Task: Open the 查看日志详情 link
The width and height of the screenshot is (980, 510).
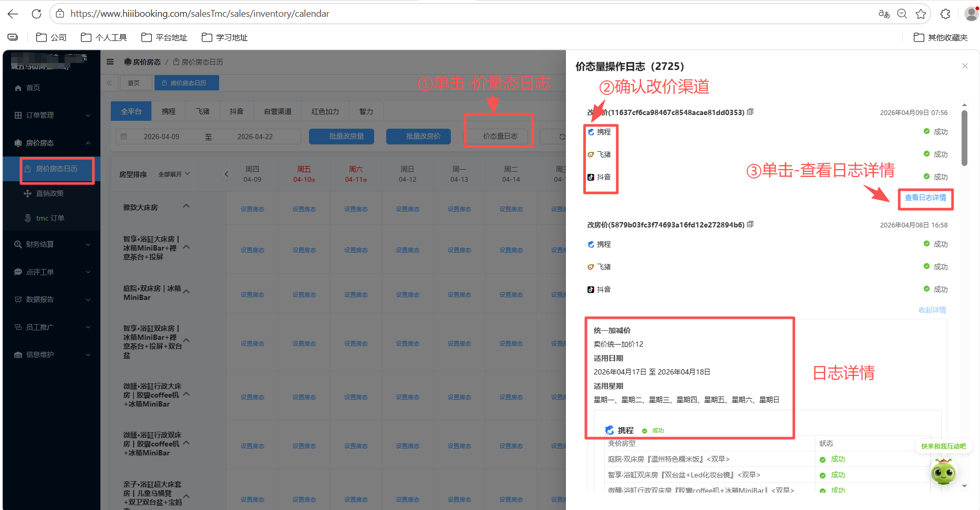Action: coord(925,198)
